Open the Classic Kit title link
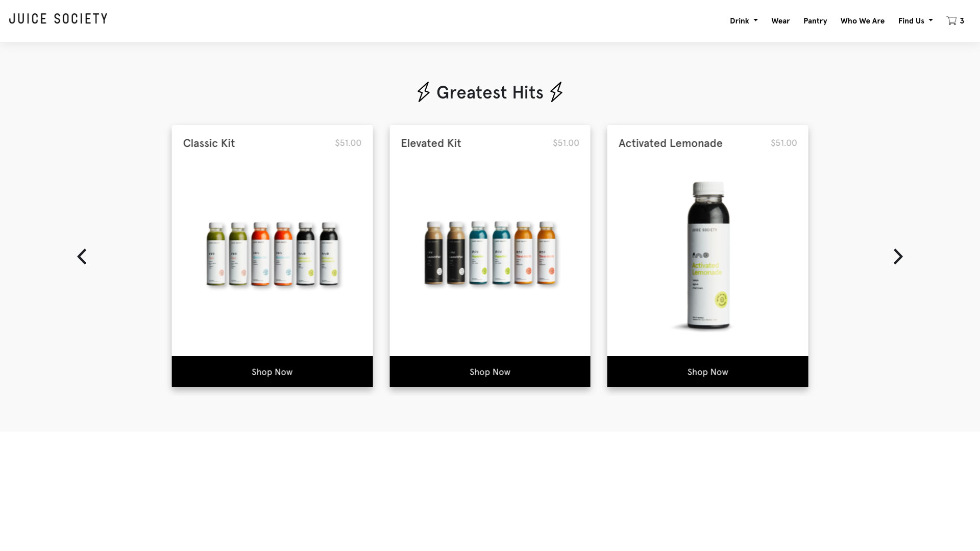The height and width of the screenshot is (551, 980). coord(209,143)
